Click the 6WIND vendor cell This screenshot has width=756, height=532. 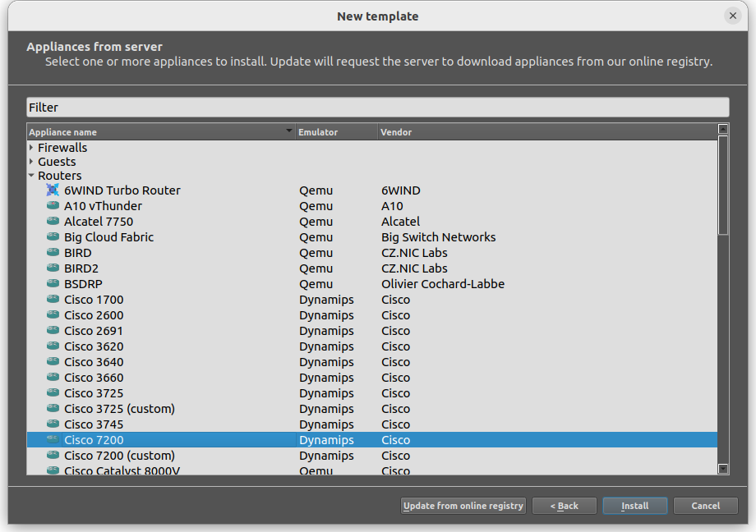(x=401, y=190)
